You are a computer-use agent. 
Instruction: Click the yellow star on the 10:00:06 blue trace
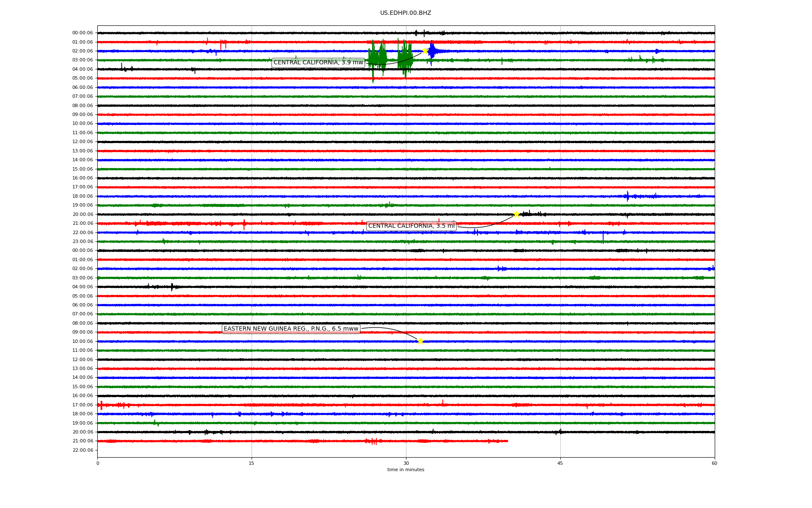[420, 341]
